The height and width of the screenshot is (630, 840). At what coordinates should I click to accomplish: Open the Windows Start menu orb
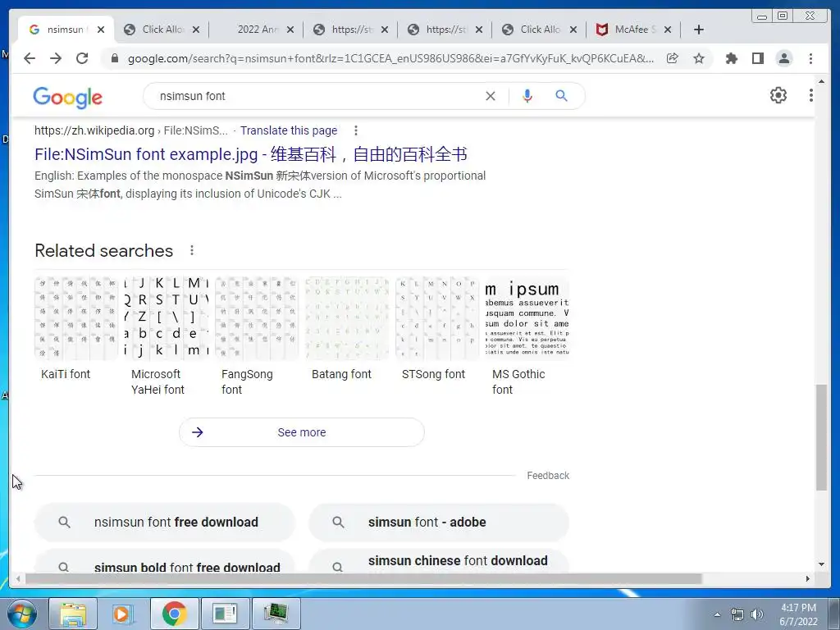coord(22,614)
